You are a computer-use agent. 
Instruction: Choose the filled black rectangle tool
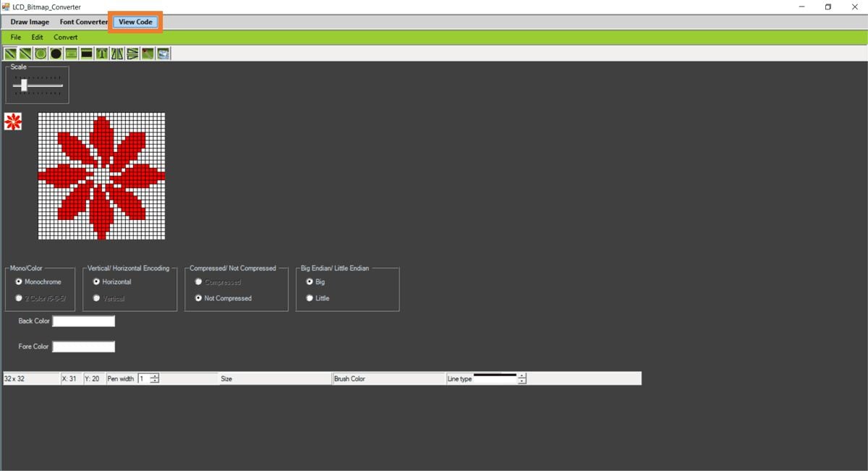tap(86, 54)
